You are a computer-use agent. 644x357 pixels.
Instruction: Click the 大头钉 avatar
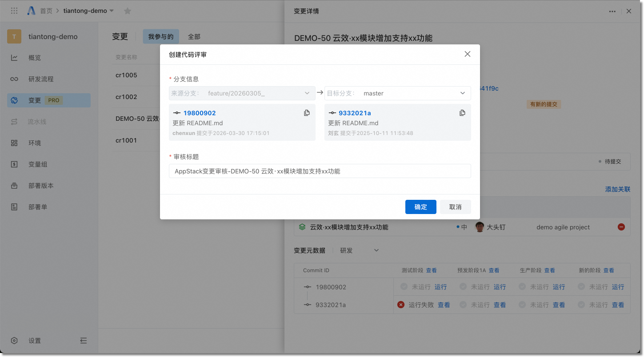[x=479, y=227]
